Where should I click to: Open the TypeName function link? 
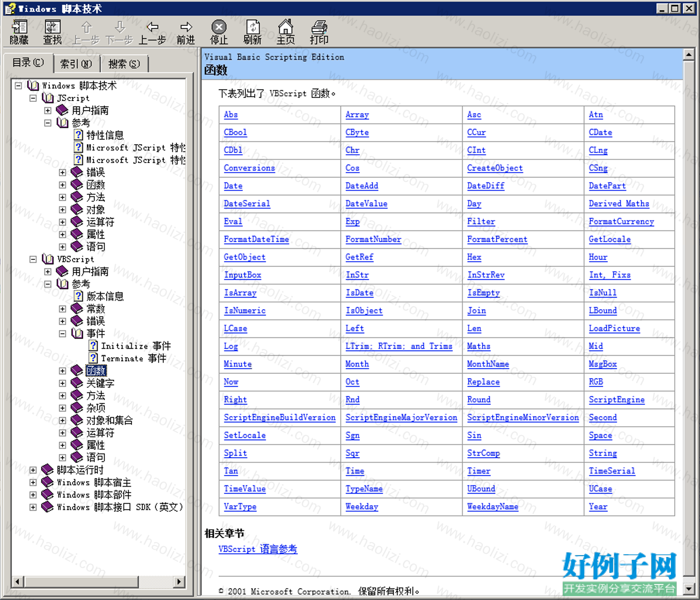pos(364,489)
